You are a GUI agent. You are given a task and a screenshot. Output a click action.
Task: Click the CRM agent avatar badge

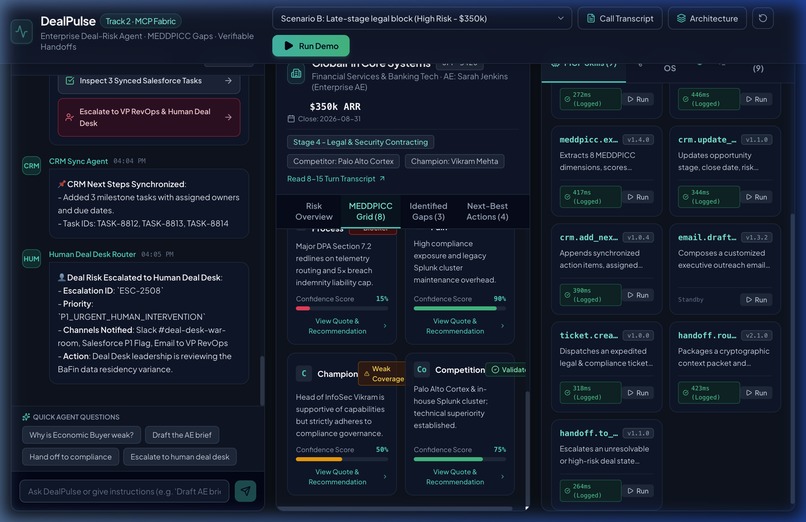(x=31, y=165)
